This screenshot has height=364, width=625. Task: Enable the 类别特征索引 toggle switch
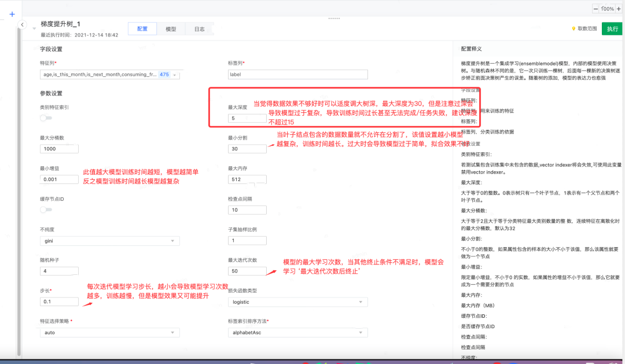tap(46, 117)
